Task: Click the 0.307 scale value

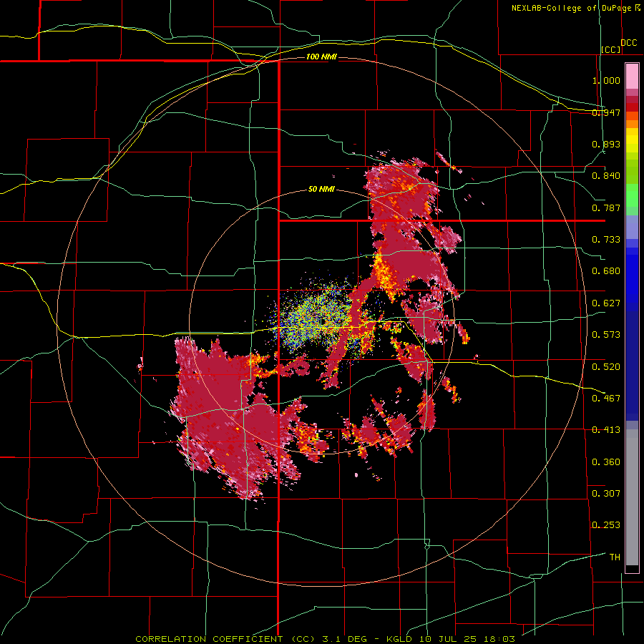Action: [606, 493]
